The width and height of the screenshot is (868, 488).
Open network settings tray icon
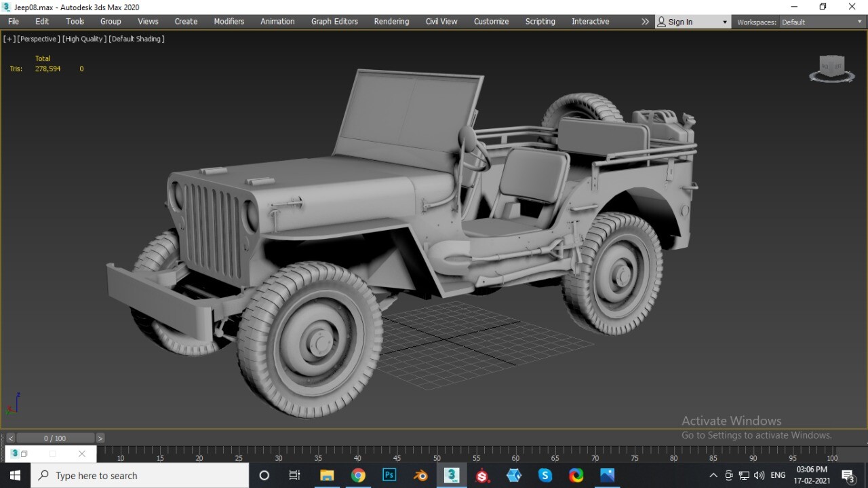tap(744, 475)
